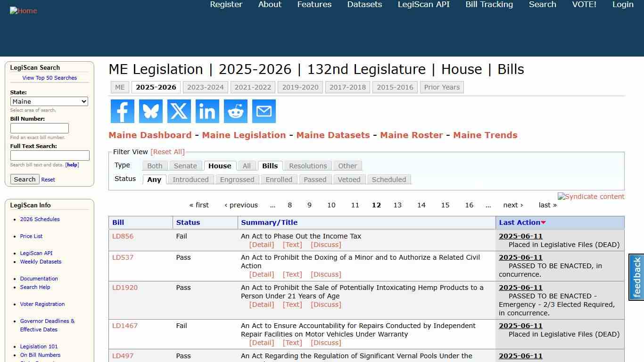Click the Search button in the sidebar
The width and height of the screenshot is (644, 362).
coord(25,179)
